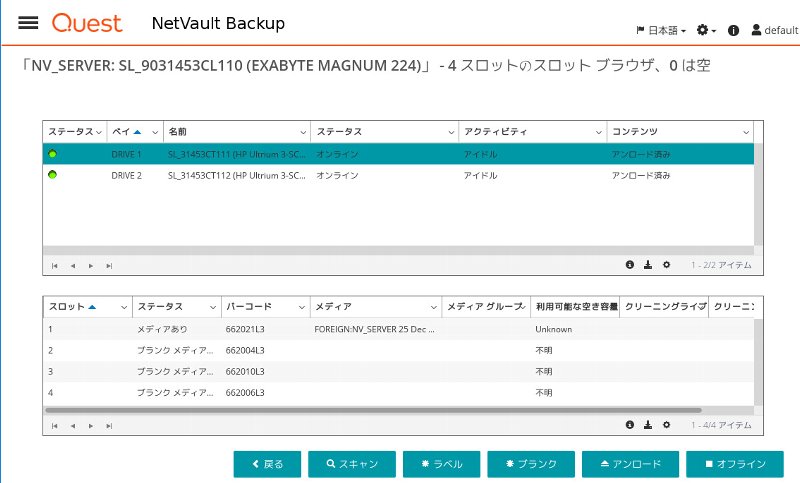Click the スキャン scan button
The image size is (800, 483).
352,464
